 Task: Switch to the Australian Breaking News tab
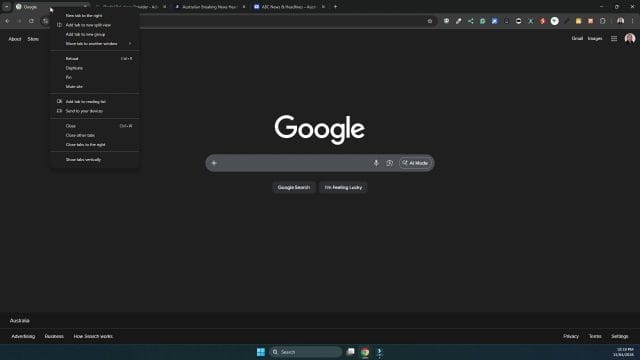click(x=209, y=7)
